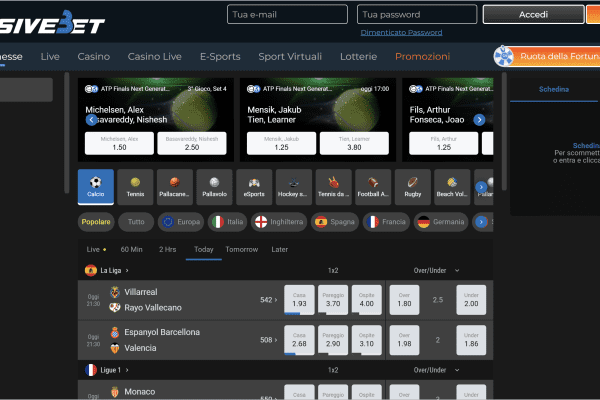Select the Pallacanestro basketball icon
600x400 pixels.
pyautogui.click(x=175, y=187)
